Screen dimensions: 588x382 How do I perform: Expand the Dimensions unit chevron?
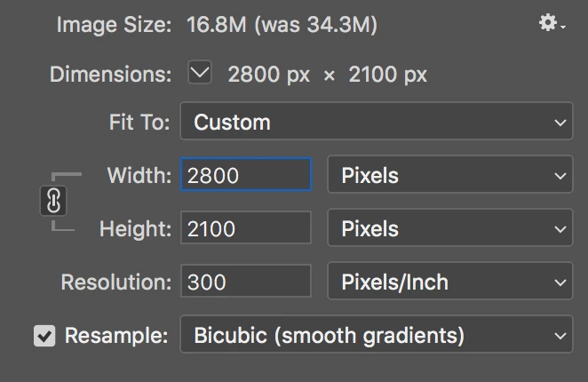click(200, 72)
